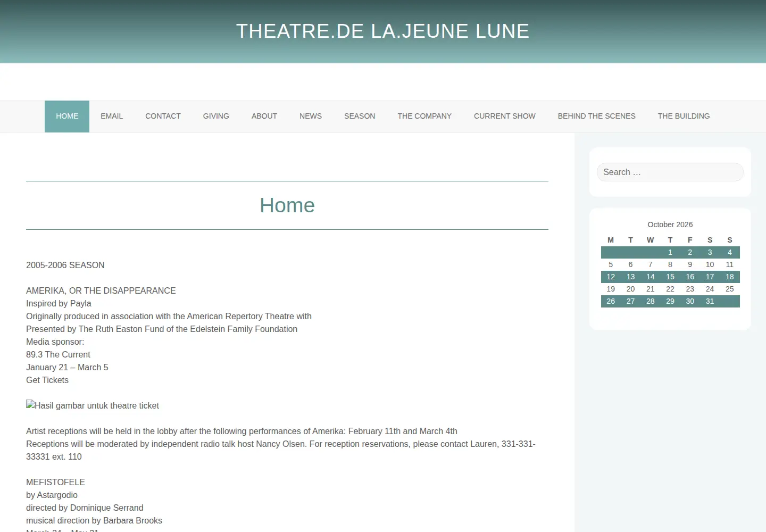Go to The Building page
Viewport: 766px width, 532px height.
click(x=684, y=116)
